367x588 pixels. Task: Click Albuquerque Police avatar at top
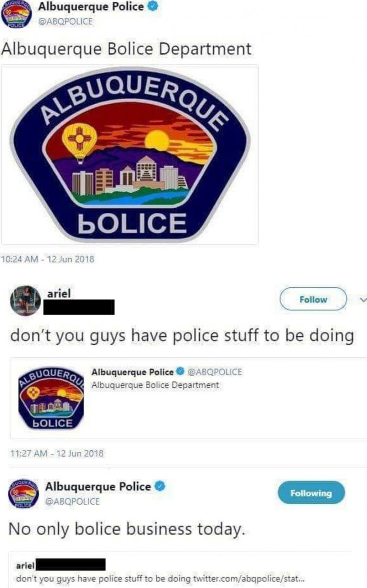coord(15,16)
